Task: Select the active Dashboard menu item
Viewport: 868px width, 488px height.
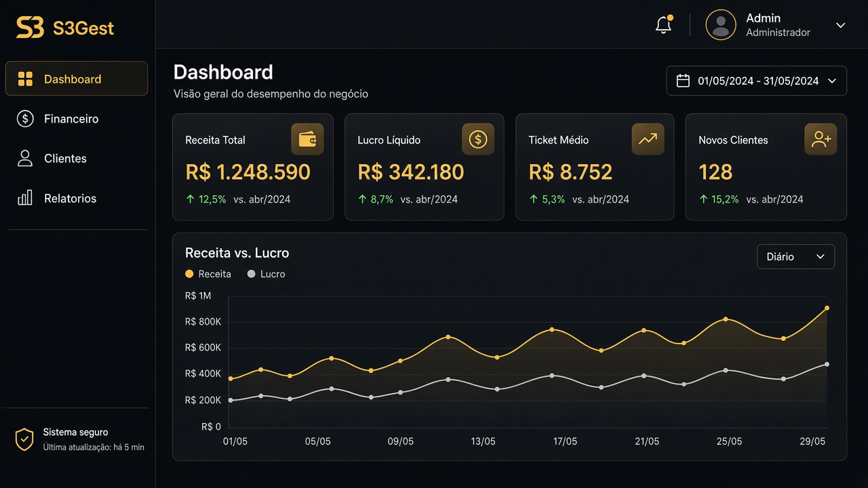Action: pos(77,79)
